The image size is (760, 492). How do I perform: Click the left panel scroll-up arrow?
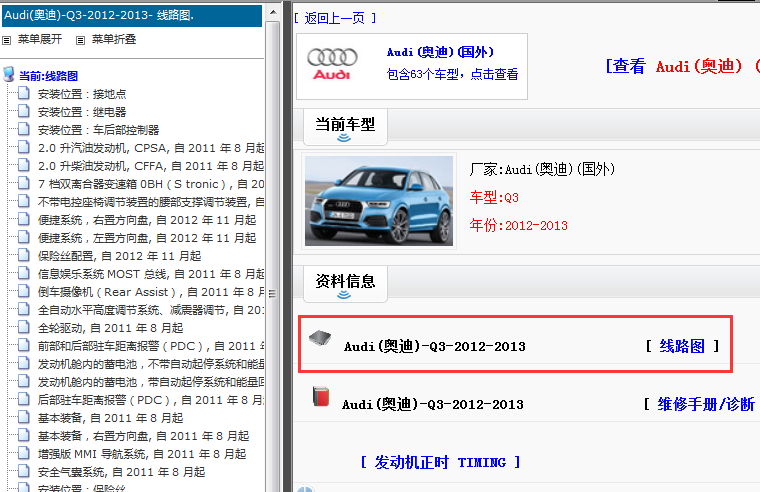273,12
